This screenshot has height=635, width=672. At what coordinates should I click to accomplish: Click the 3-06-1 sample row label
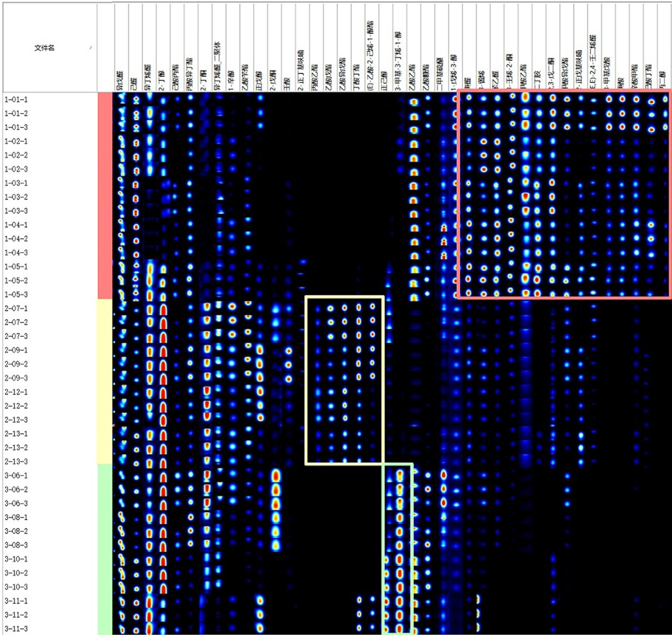pos(16,476)
